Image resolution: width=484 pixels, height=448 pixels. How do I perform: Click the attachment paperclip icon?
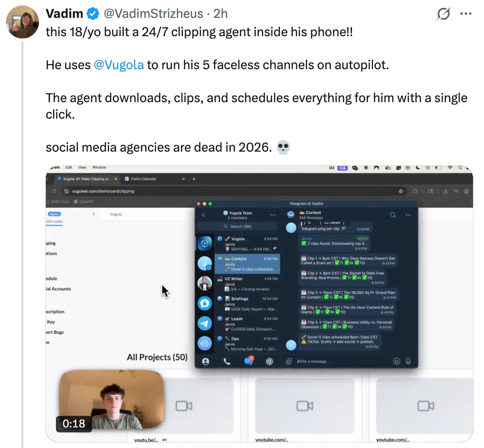[x=289, y=361]
